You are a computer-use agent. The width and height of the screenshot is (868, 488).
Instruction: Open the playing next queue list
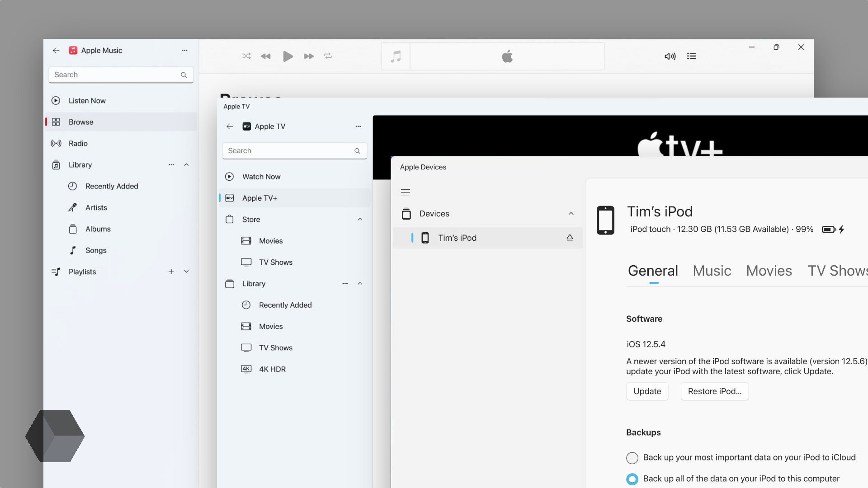tap(692, 56)
